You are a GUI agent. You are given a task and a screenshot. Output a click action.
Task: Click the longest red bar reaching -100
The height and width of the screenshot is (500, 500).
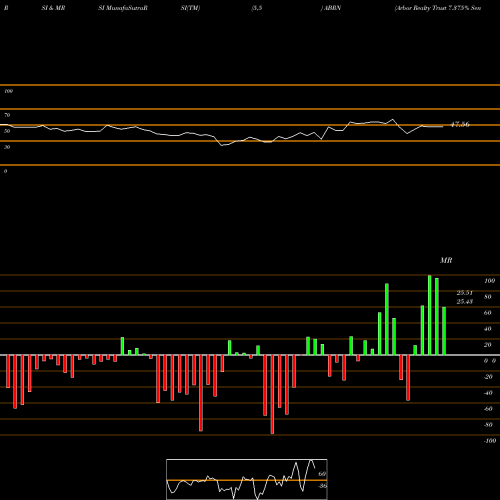point(272,394)
